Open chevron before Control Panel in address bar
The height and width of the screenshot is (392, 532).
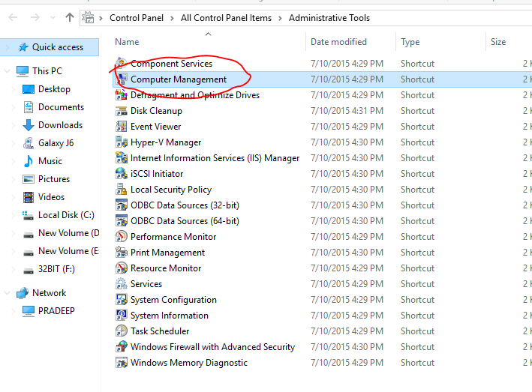(x=101, y=18)
